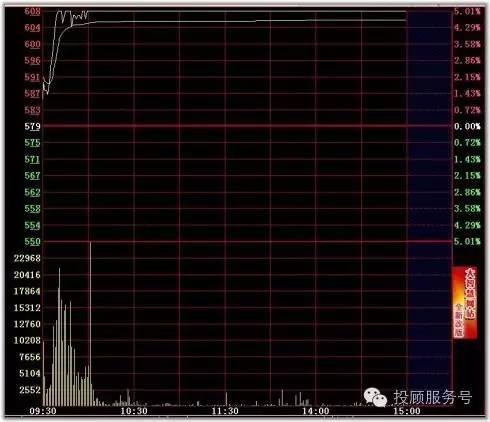Viewport: 490px width, 422px height.
Task: Click the 0.00% percent label
Action: [x=467, y=126]
